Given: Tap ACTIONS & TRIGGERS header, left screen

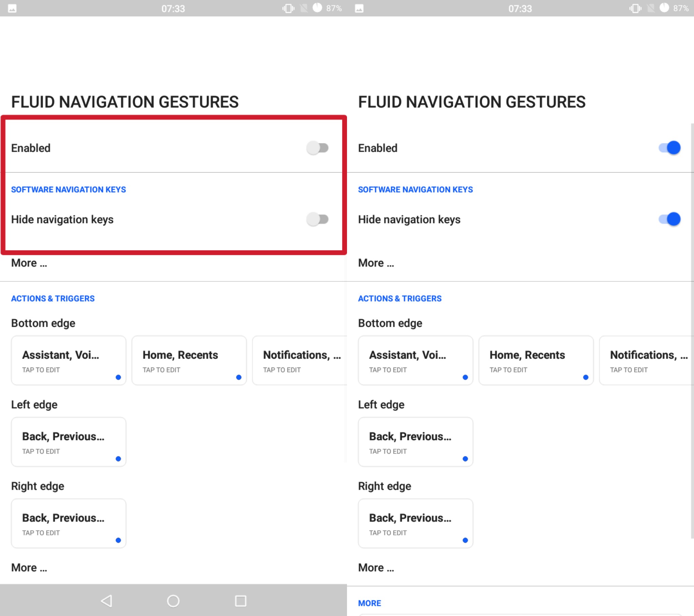Looking at the screenshot, I should pos(53,299).
